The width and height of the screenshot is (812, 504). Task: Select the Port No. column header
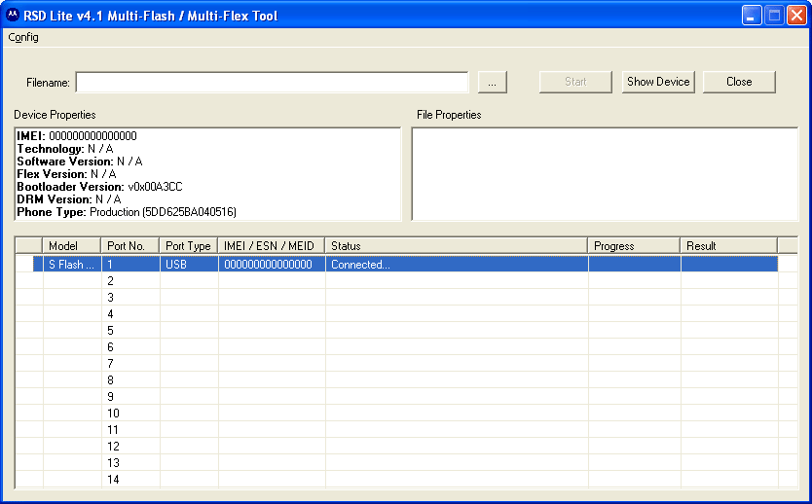[130, 246]
